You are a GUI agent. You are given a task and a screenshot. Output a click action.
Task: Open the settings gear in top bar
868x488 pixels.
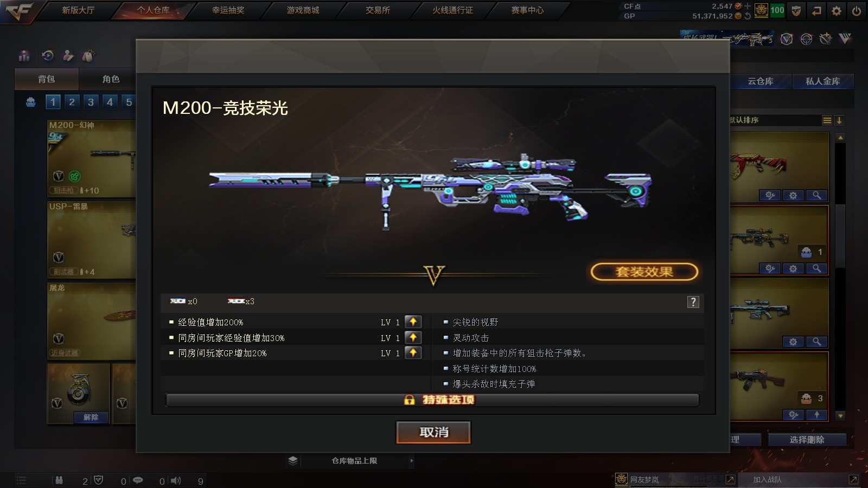point(836,10)
